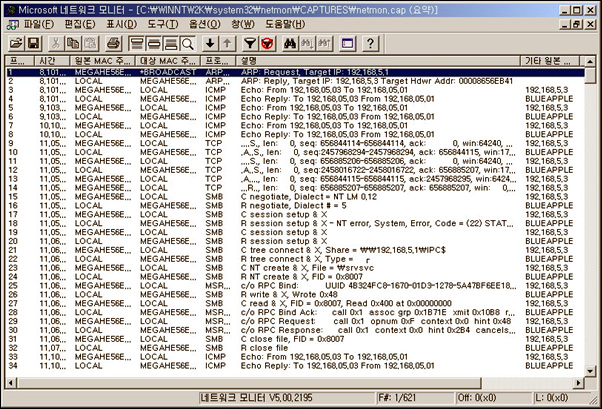Select 'C negotiate, Dialect = NT LM 0.12' row
The height and width of the screenshot is (409, 602).
tap(295, 197)
